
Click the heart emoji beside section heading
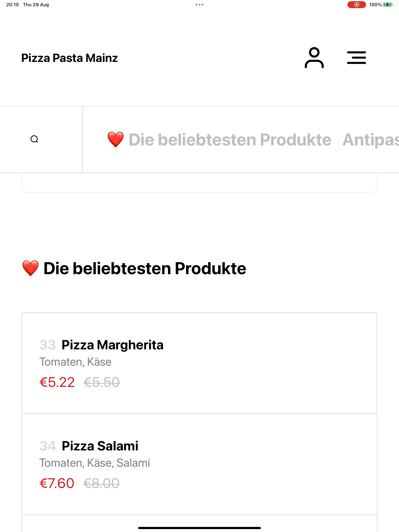point(30,268)
